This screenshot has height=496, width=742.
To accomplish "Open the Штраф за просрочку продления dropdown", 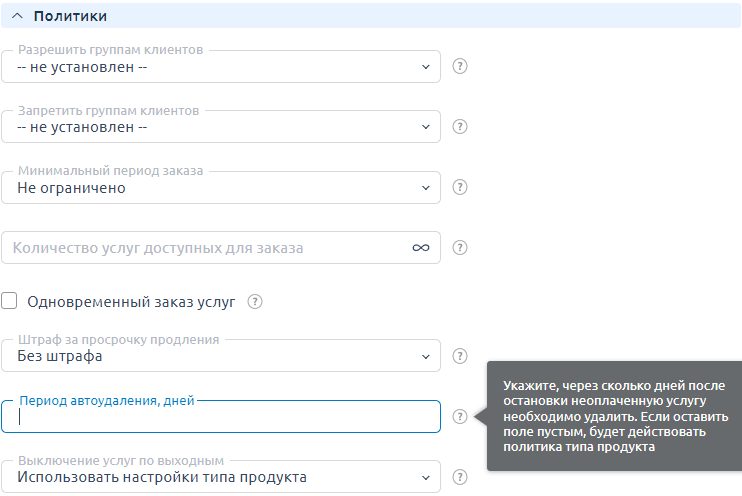I will [x=220, y=356].
